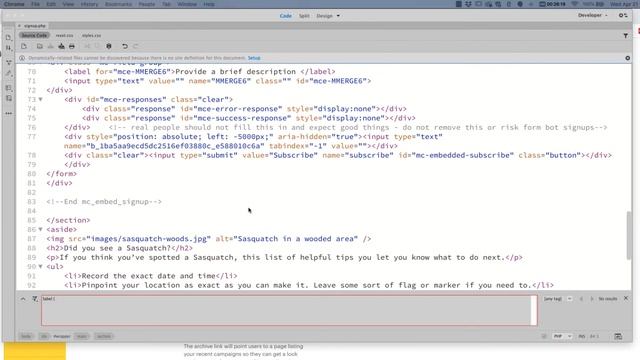Viewport: 640px width, 360px height.
Task: Click the Open folder icon in toolbar
Action: click(x=40, y=47)
